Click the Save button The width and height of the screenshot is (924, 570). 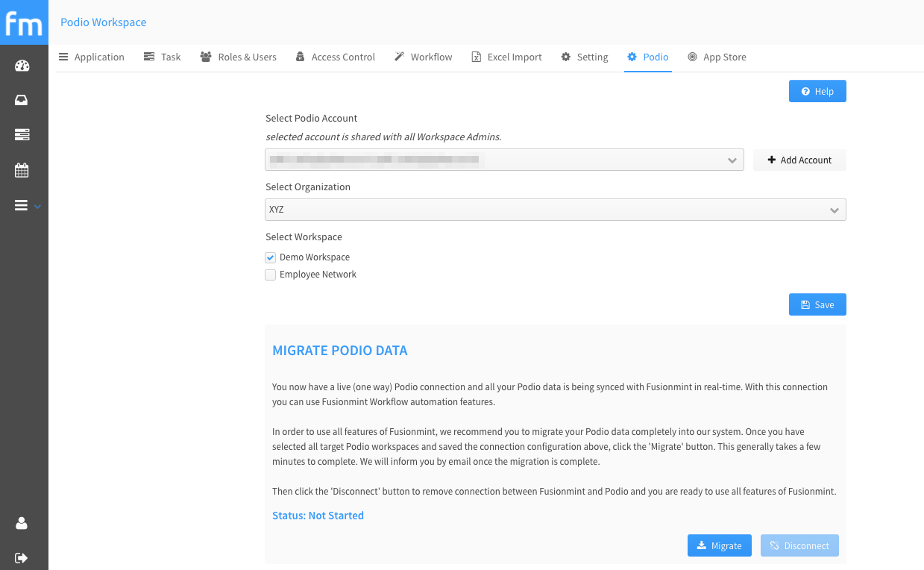pyautogui.click(x=817, y=304)
